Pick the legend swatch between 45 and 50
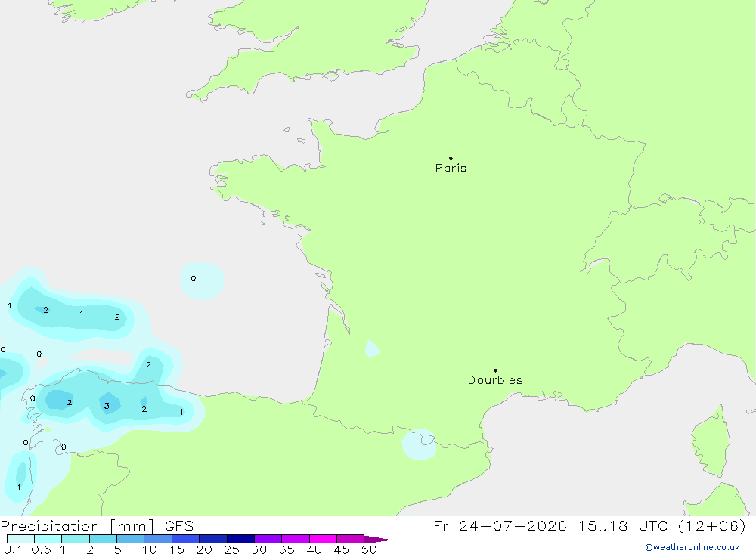Viewport: 756px width, 554px height. coord(351,539)
